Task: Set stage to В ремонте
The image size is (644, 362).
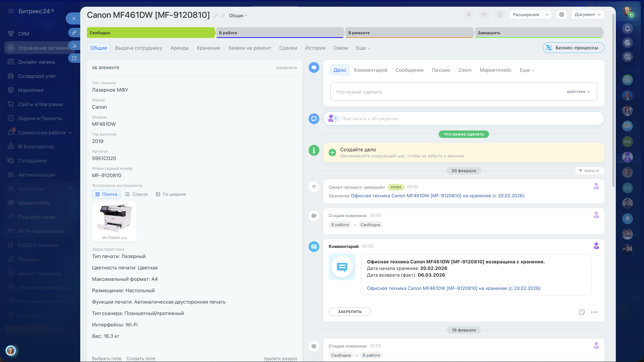Action: (x=409, y=33)
